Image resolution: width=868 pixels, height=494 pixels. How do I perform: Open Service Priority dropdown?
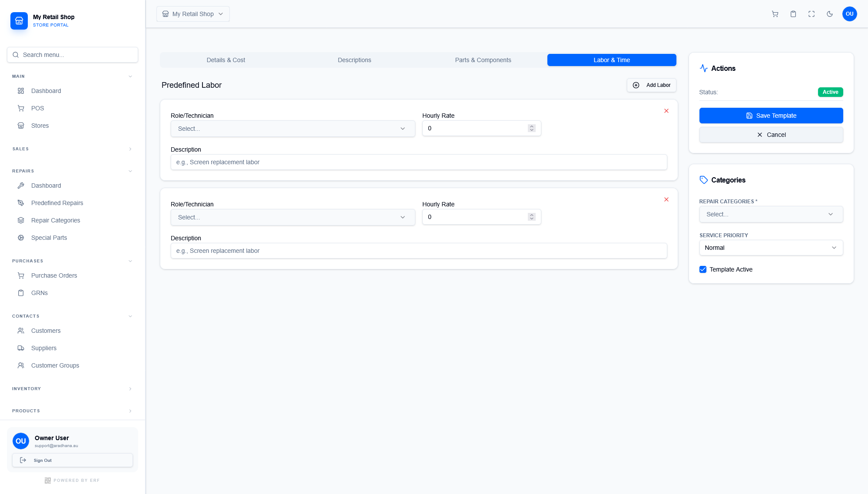pyautogui.click(x=771, y=248)
